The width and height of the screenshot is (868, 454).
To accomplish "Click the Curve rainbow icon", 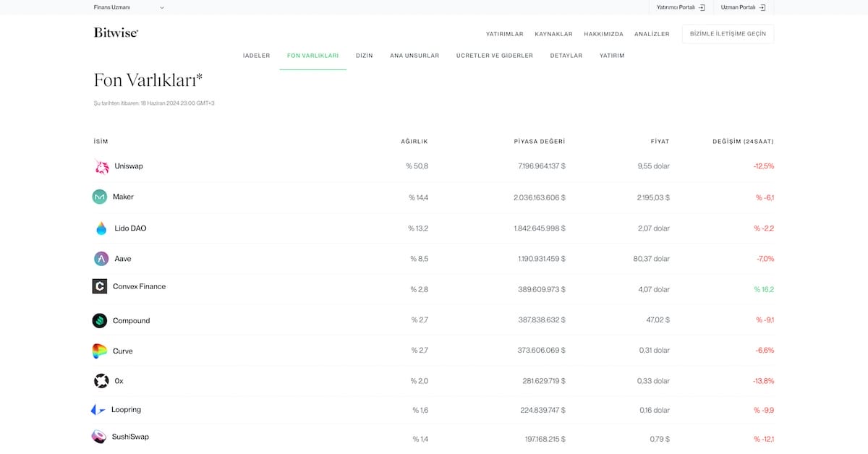I will coord(99,351).
